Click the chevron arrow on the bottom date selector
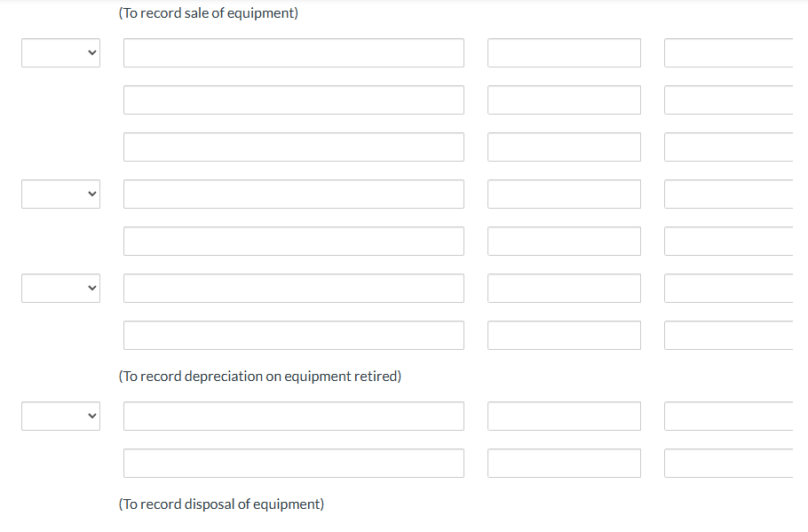Image resolution: width=808 pixels, height=532 pixels. pyautogui.click(x=91, y=416)
